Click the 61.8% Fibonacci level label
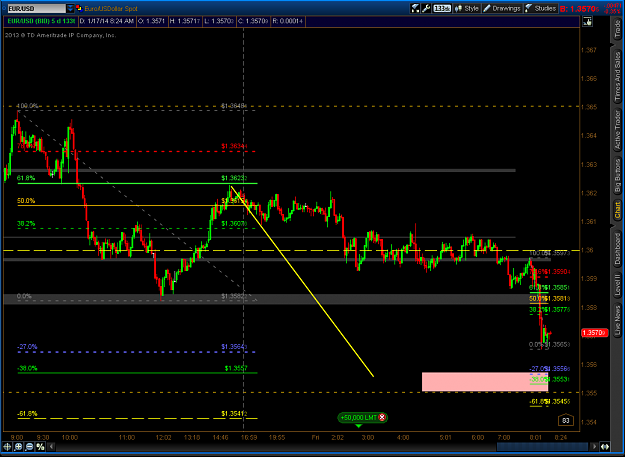625x457 pixels. 26,178
